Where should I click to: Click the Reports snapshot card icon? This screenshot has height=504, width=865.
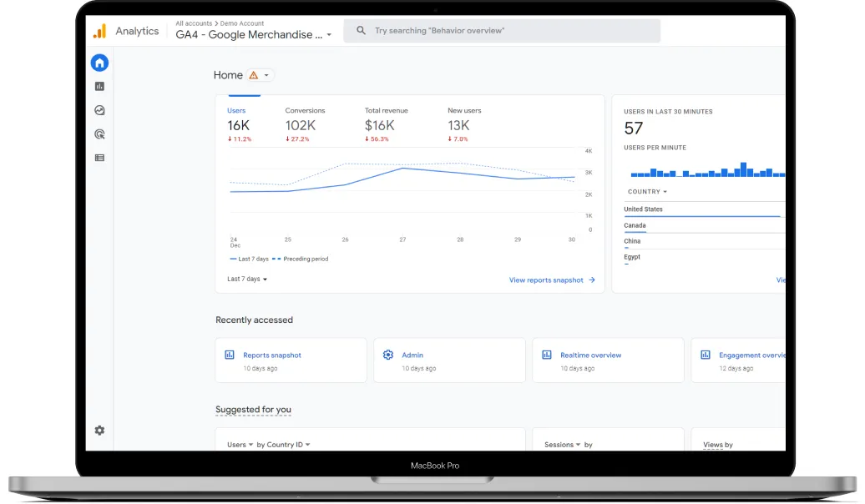click(230, 355)
